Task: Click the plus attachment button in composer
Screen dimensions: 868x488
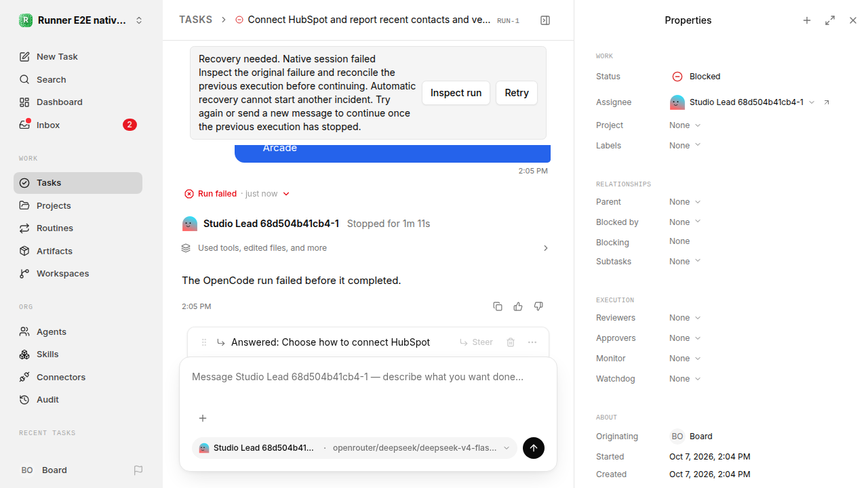Action: tap(202, 418)
